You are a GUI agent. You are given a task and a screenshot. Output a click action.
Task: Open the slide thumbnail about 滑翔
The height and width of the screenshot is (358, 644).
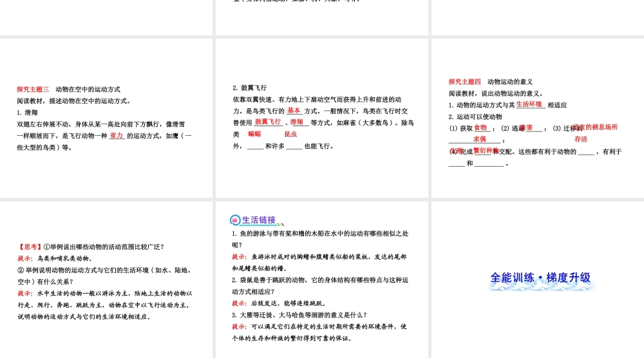pos(106,118)
